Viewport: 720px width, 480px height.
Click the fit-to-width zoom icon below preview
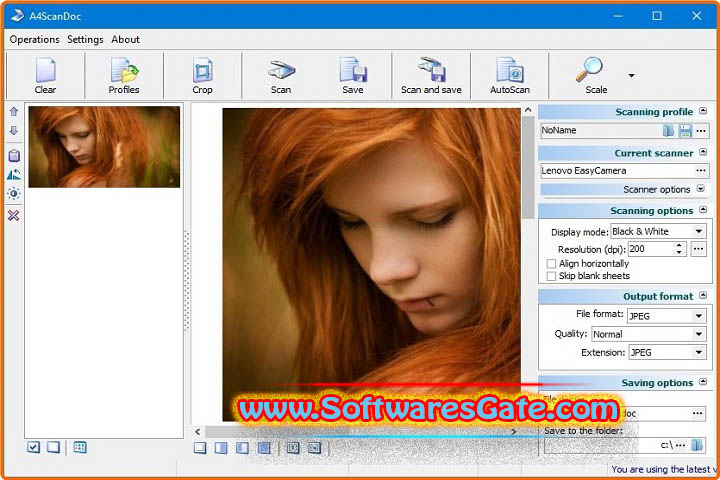point(315,448)
